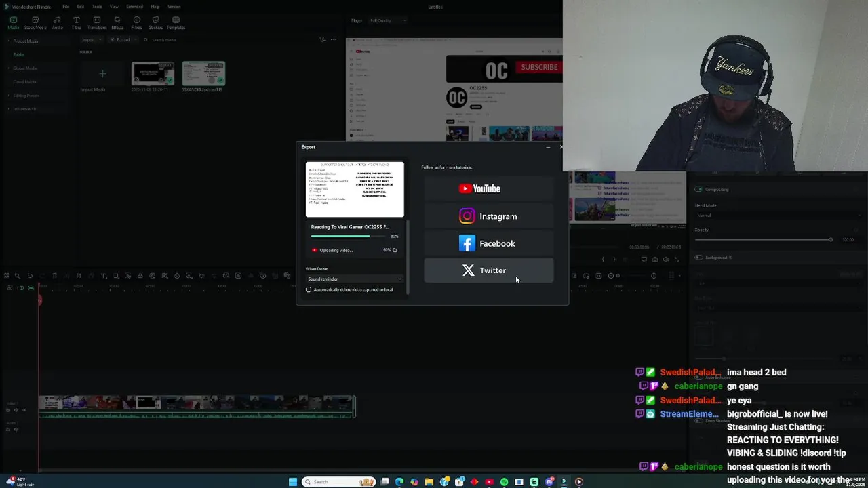Open the media filter/sort icon
Image resolution: width=868 pixels, height=488 pixels.
pyautogui.click(x=323, y=40)
